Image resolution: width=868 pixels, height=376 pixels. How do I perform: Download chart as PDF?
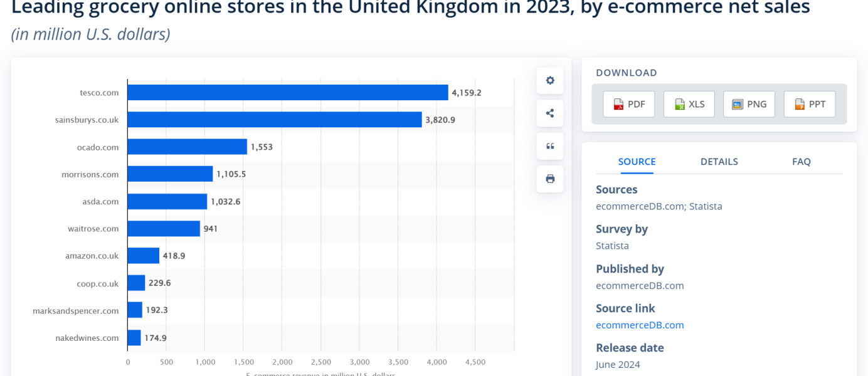coord(629,104)
